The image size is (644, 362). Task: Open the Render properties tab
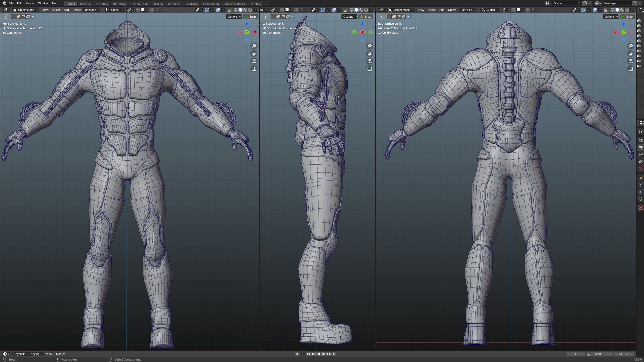641,141
